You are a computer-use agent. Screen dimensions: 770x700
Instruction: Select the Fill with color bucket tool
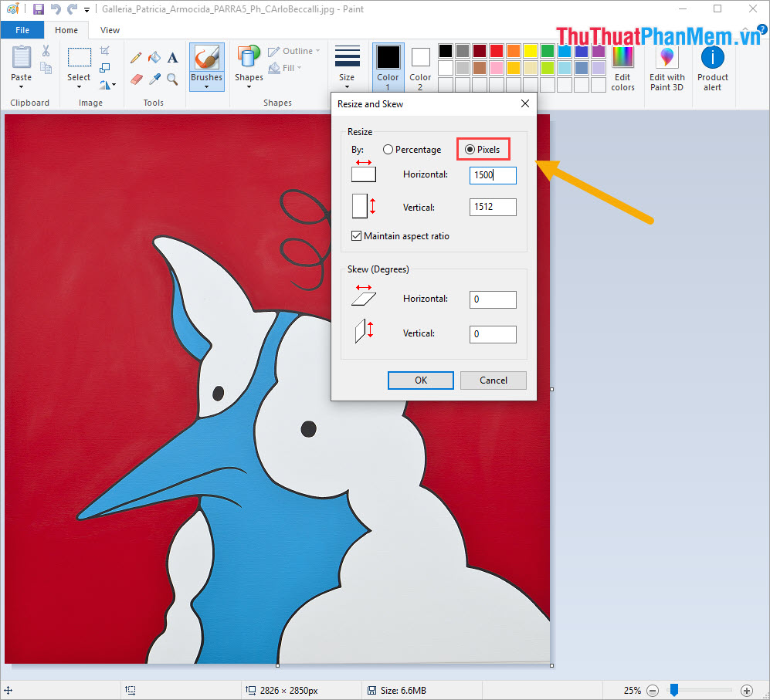[x=154, y=57]
